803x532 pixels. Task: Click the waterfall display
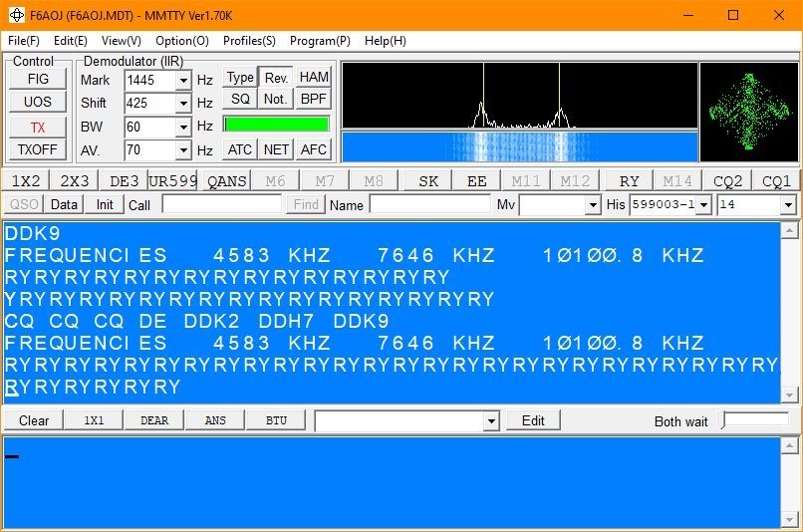(x=519, y=145)
